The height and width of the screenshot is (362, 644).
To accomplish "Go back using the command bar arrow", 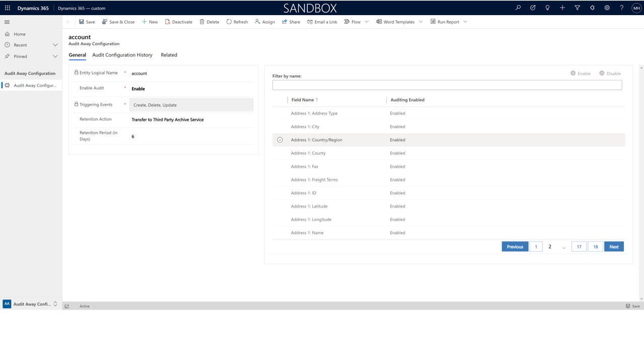I will (69, 22).
